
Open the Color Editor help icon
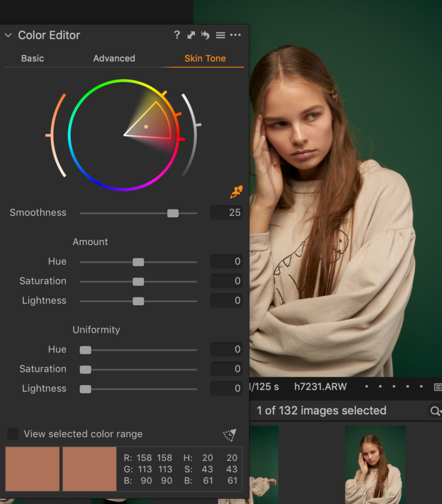tap(177, 35)
